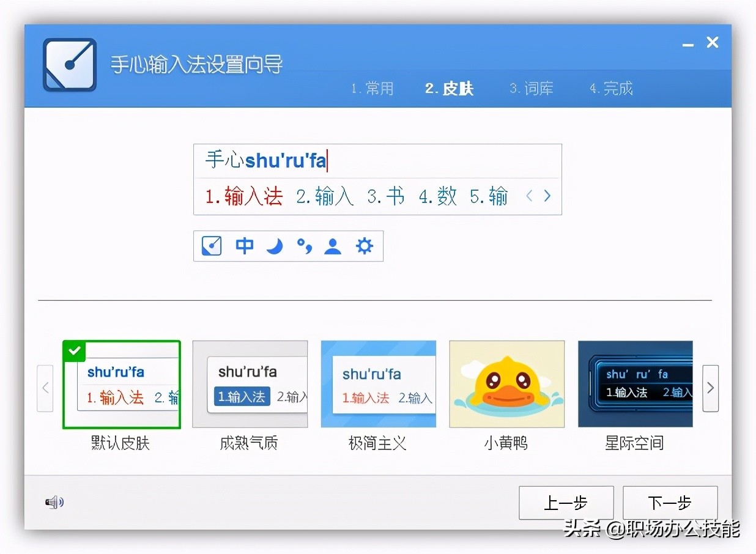
Task: Pick candidate 3.书
Action: point(386,196)
